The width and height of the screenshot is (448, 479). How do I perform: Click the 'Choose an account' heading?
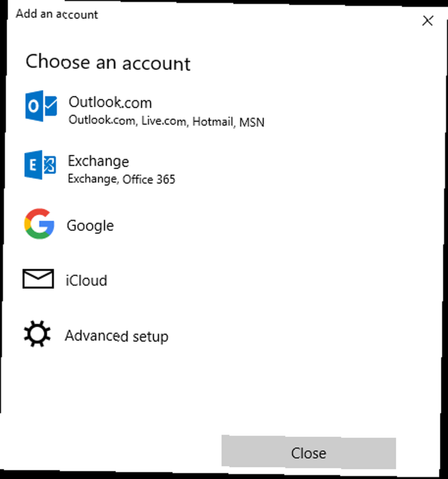(108, 62)
